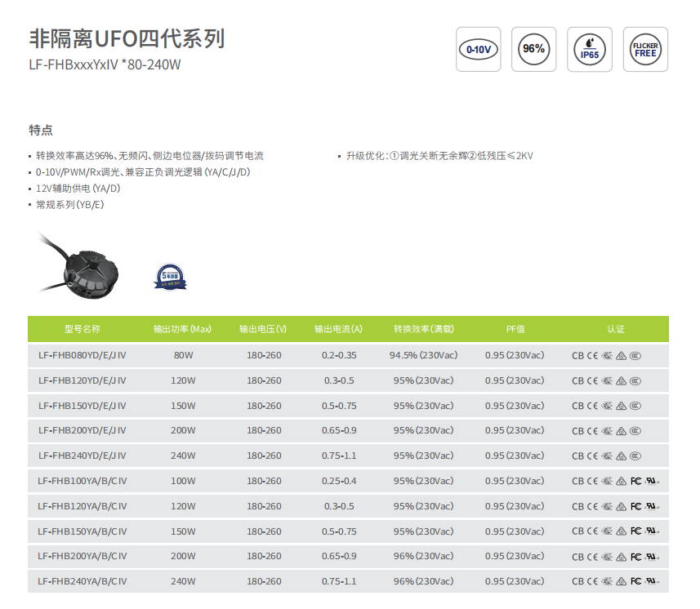Image resolution: width=700 pixels, height=609 pixels.
Task: Click the CE mark in LF-FHB150YD row
Action: pos(592,406)
